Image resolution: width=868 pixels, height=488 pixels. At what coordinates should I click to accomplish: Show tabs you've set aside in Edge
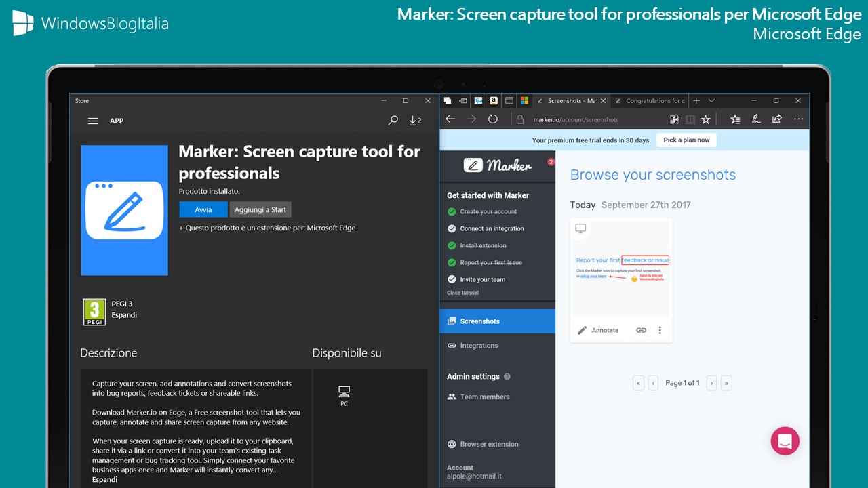448,100
